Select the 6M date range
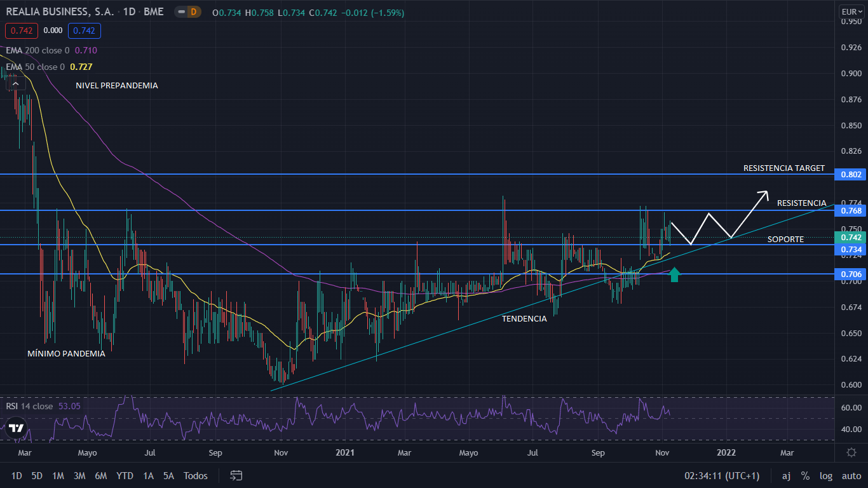Screen dimensions: 868x488 click(x=100, y=475)
